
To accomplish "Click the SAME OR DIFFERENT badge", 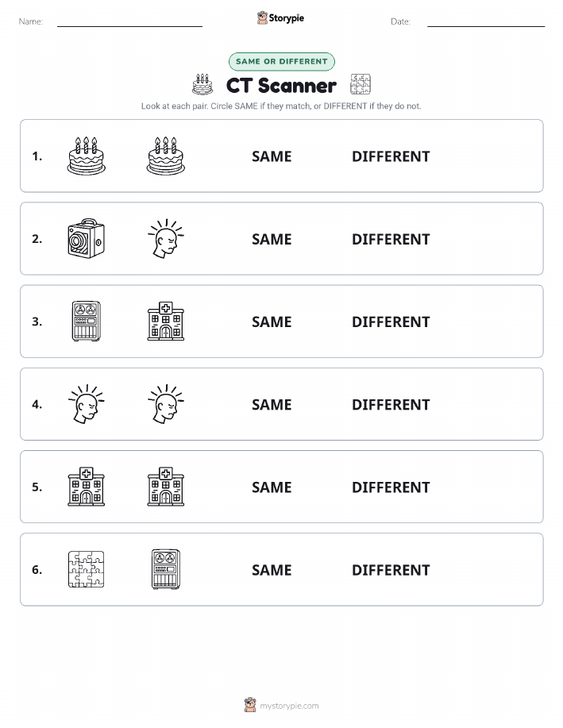I will pyautogui.click(x=281, y=61).
